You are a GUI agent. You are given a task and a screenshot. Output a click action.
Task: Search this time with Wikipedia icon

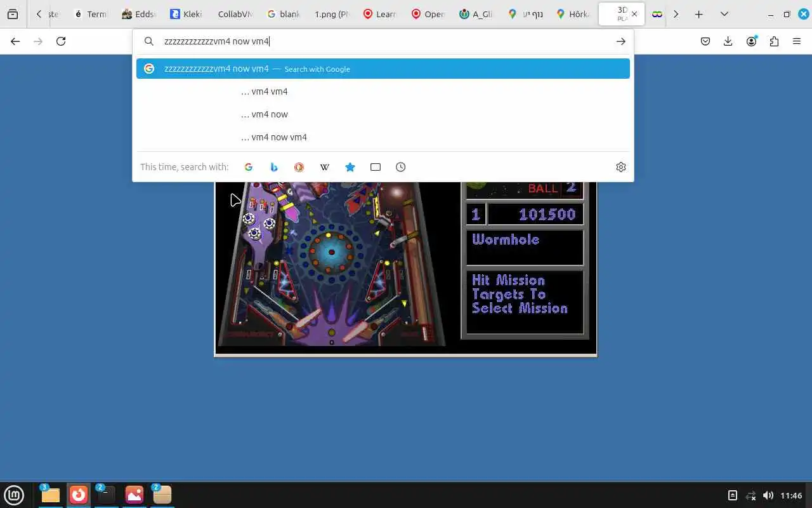tap(325, 167)
